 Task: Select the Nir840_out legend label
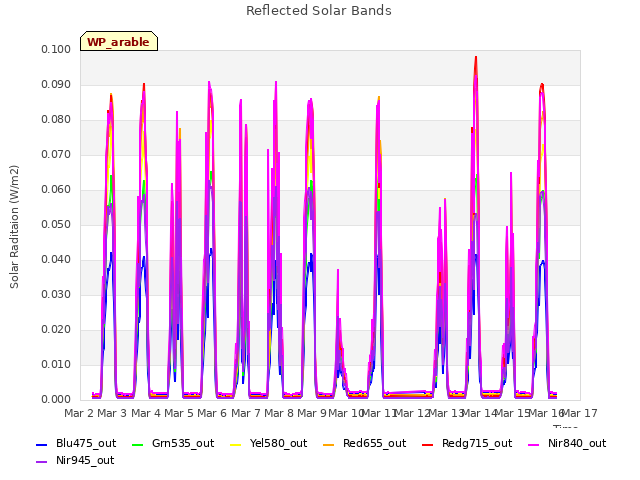coord(577,444)
